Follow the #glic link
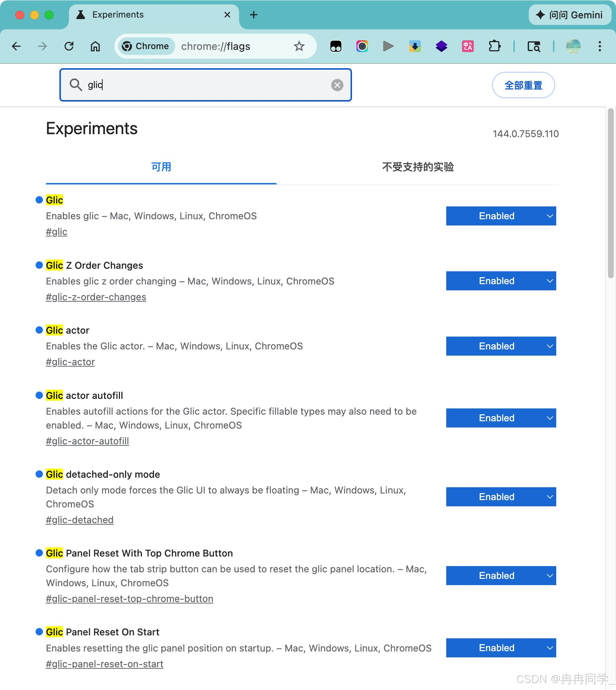Viewport: 616px width, 690px height. [x=56, y=232]
